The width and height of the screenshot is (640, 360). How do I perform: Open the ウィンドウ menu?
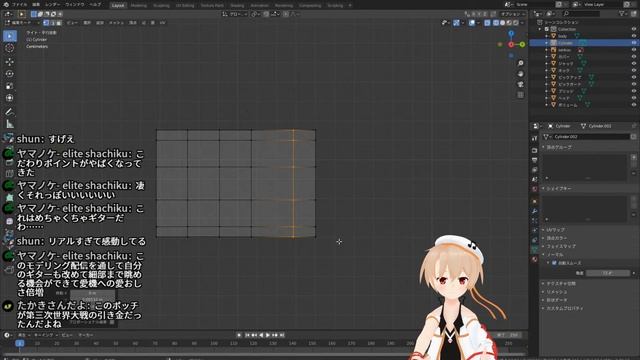75,4
